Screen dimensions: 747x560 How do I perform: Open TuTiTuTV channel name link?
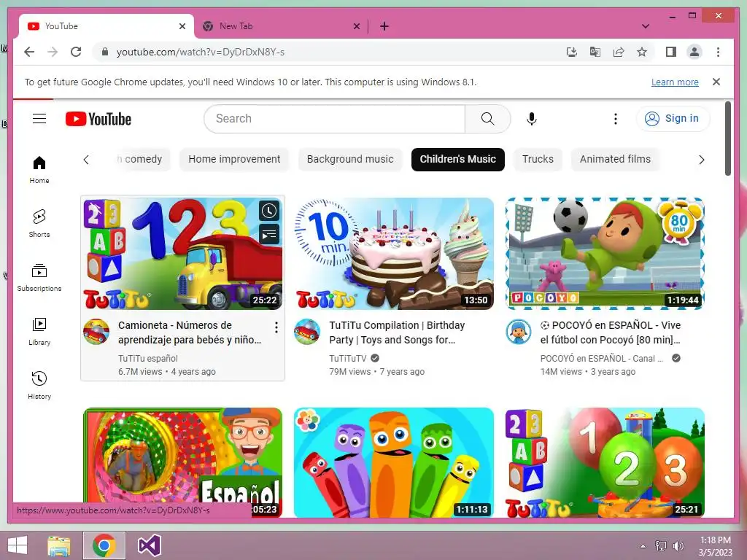pos(348,358)
